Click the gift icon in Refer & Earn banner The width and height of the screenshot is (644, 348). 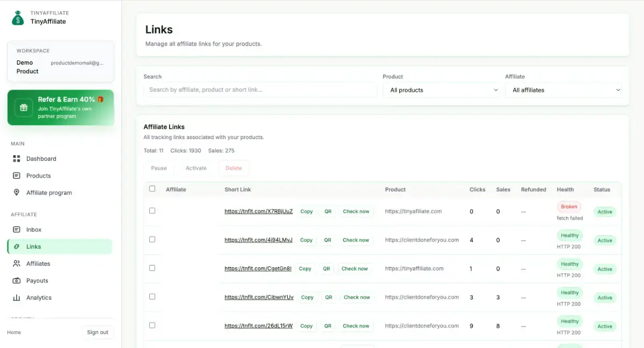tap(24, 107)
